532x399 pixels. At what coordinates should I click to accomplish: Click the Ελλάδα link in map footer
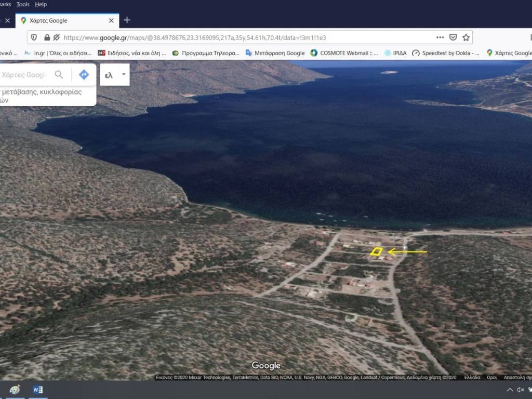(472, 378)
